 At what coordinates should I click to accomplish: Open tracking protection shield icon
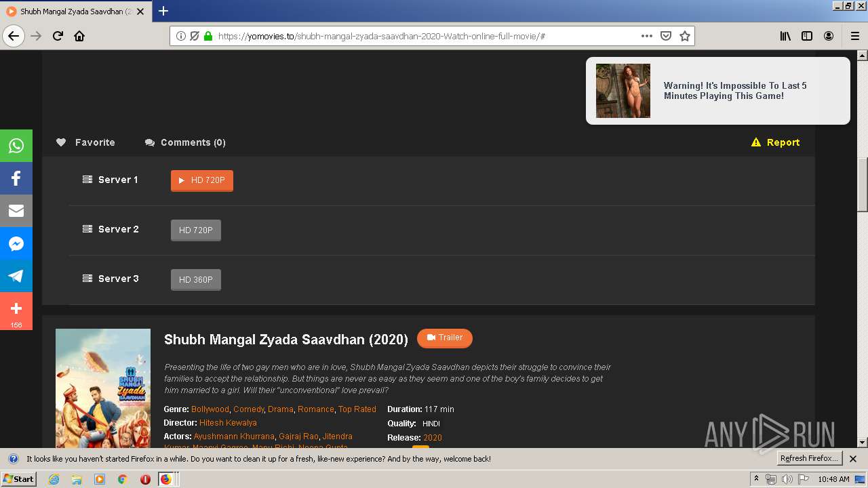(195, 36)
